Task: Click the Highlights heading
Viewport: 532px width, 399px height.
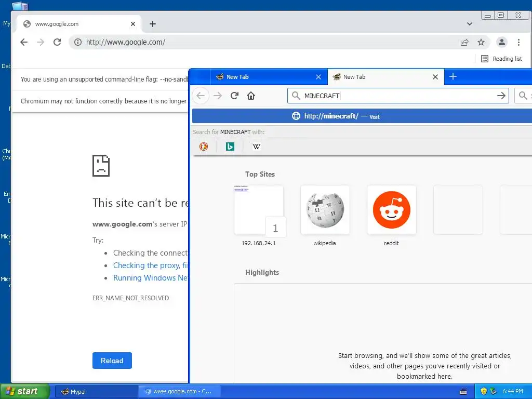Action: coord(262,272)
